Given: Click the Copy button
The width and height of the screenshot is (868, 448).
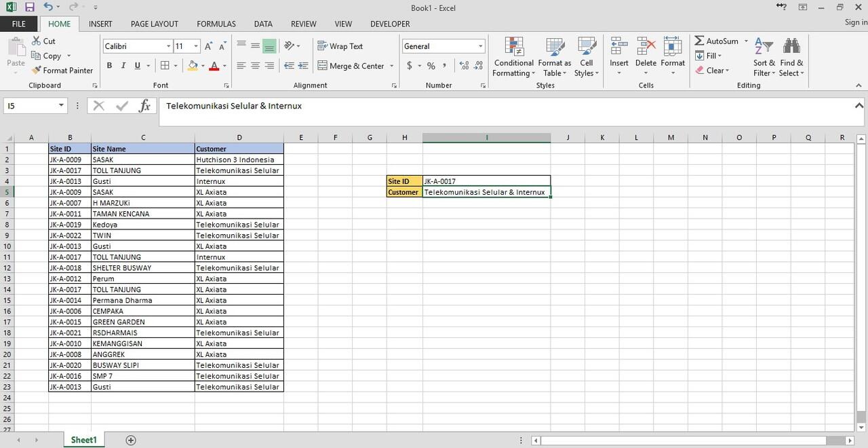Looking at the screenshot, I should (x=47, y=56).
